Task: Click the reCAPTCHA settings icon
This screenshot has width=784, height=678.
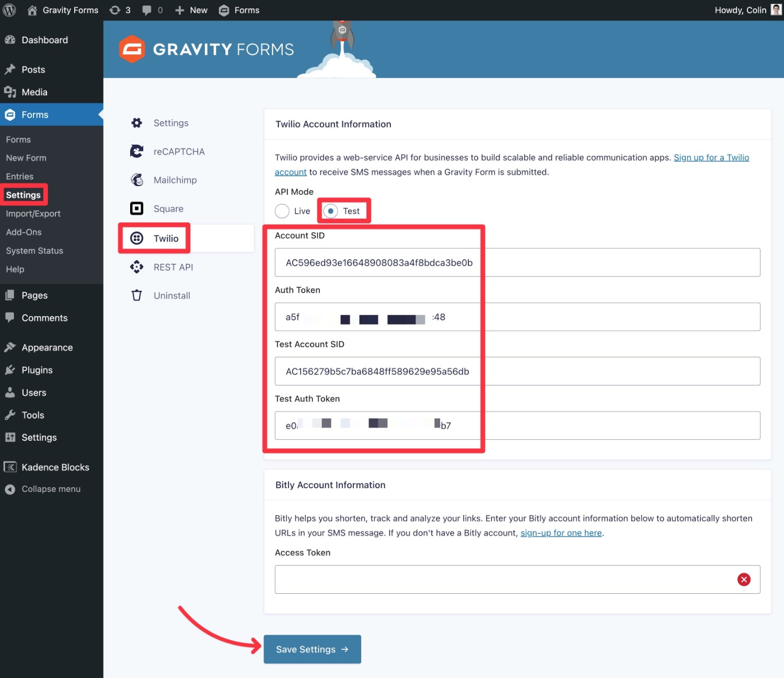Action: [x=136, y=151]
